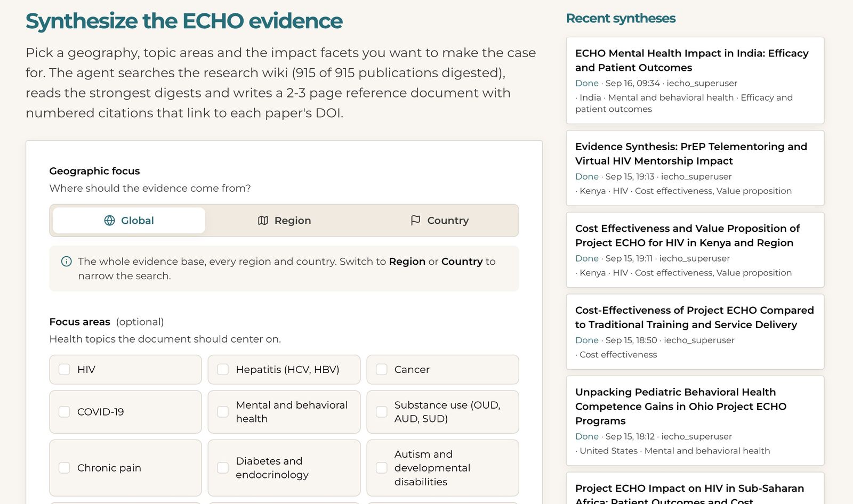Open PrEP Telementoring evidence synthesis
This screenshot has width=853, height=504.
[x=695, y=168]
